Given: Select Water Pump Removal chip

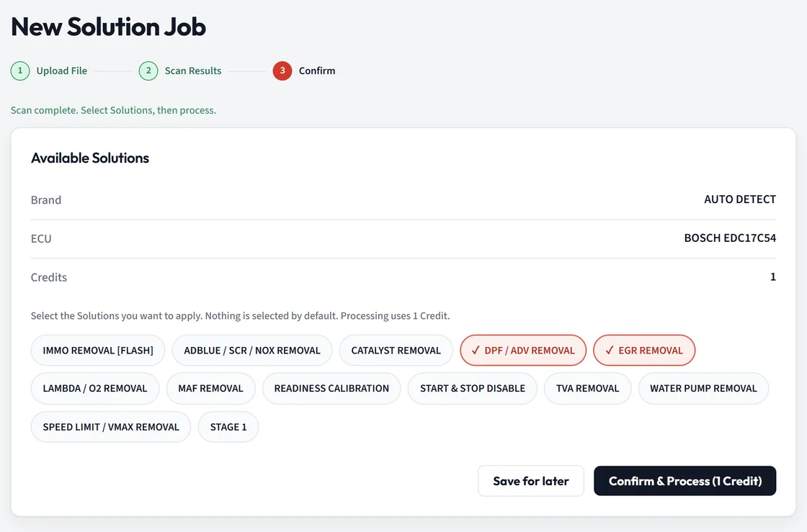Looking at the screenshot, I should pyautogui.click(x=703, y=389).
